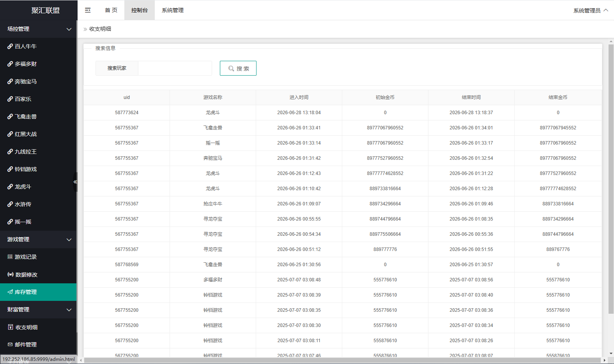614x364 pixels.
Task: Click the vertical scrollbar of the table
Action: [x=611, y=178]
